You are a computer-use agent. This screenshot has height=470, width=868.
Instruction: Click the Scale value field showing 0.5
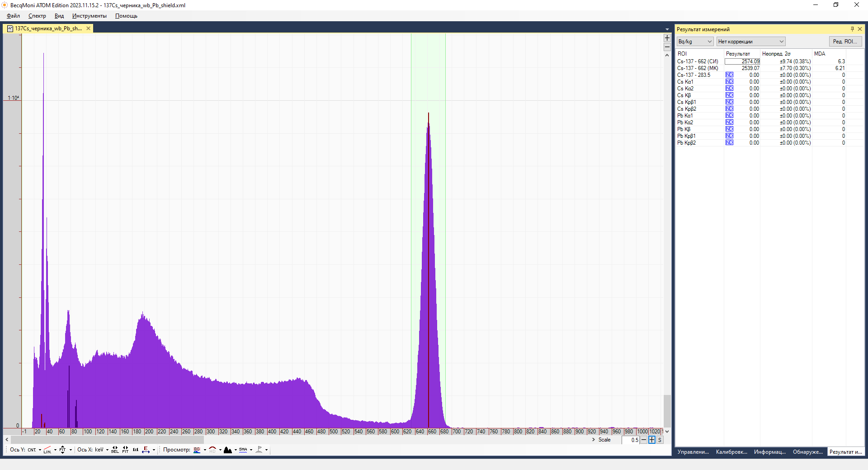[x=631, y=440]
